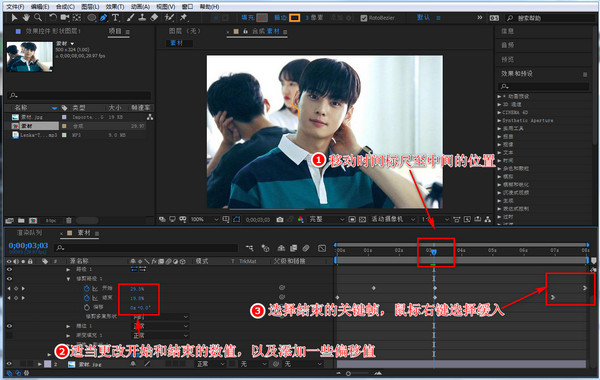This screenshot has height=380, width=600.
Task: Click the delete trash icon in project panel
Action: (x=68, y=220)
